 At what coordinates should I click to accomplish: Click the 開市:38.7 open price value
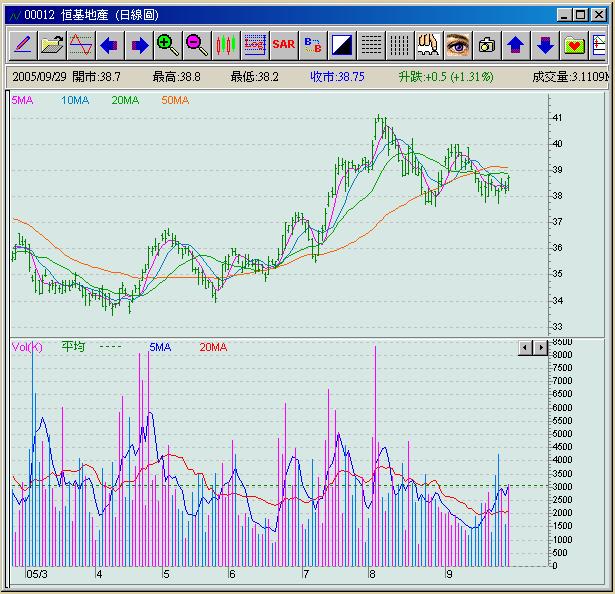(x=96, y=77)
